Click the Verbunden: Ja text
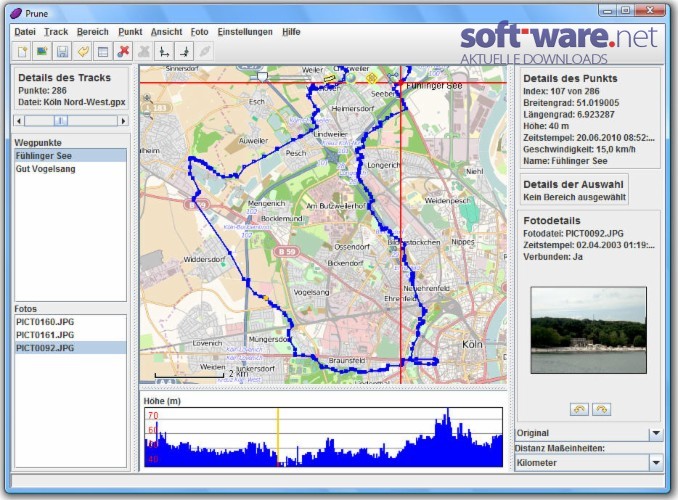The height and width of the screenshot is (500, 678). (553, 257)
